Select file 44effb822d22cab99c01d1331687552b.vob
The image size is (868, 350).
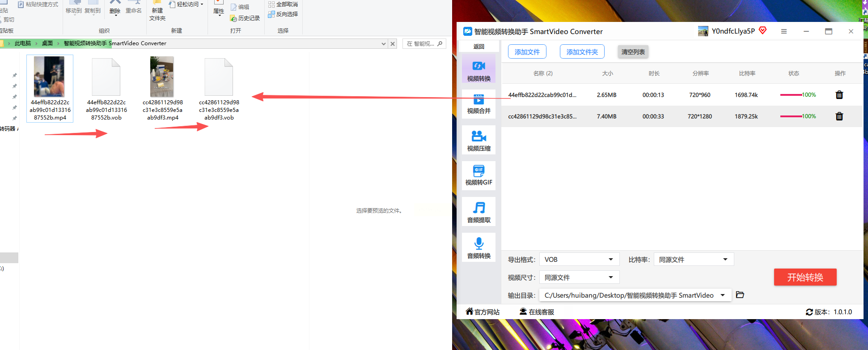[106, 89]
